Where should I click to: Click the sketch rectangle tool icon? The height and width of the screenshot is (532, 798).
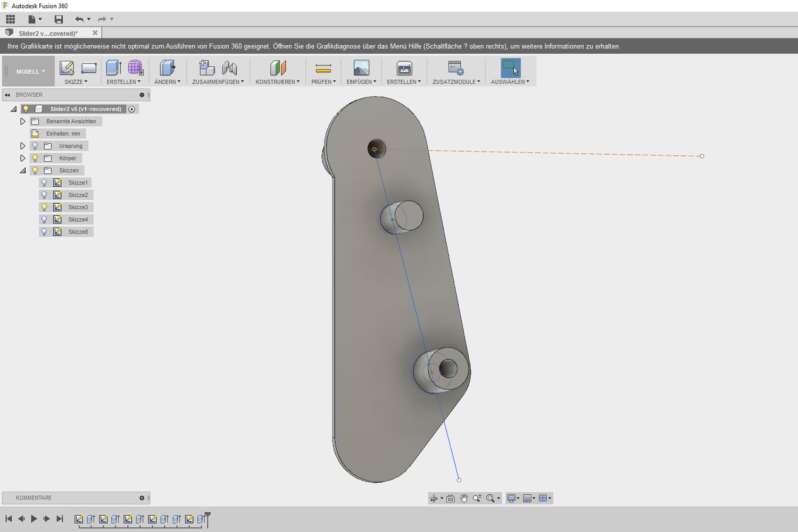tap(89, 68)
